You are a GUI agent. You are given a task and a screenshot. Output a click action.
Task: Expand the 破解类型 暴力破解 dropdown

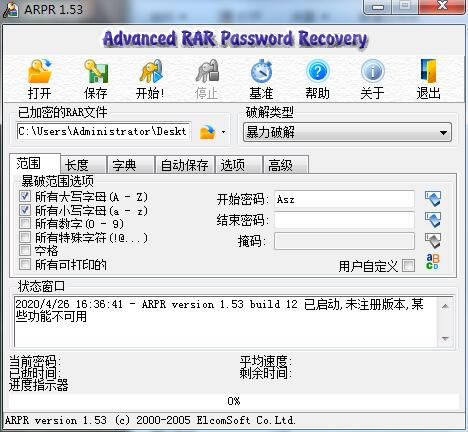pyautogui.click(x=347, y=132)
